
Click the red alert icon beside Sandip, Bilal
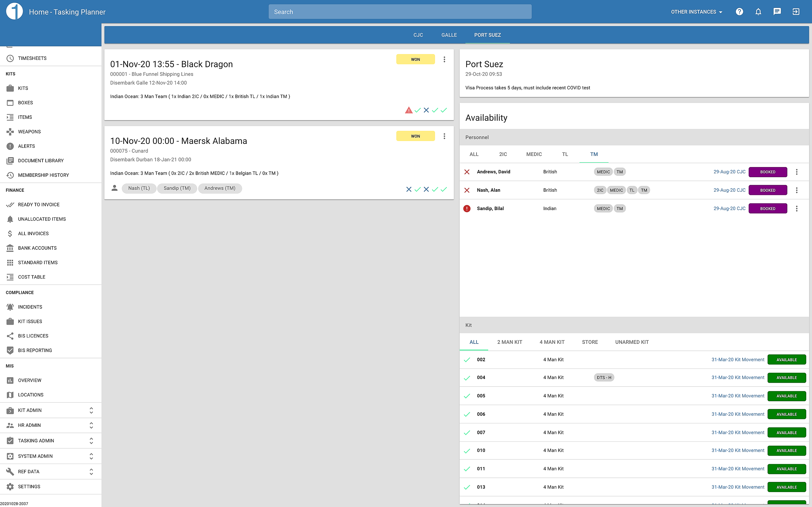coord(467,209)
